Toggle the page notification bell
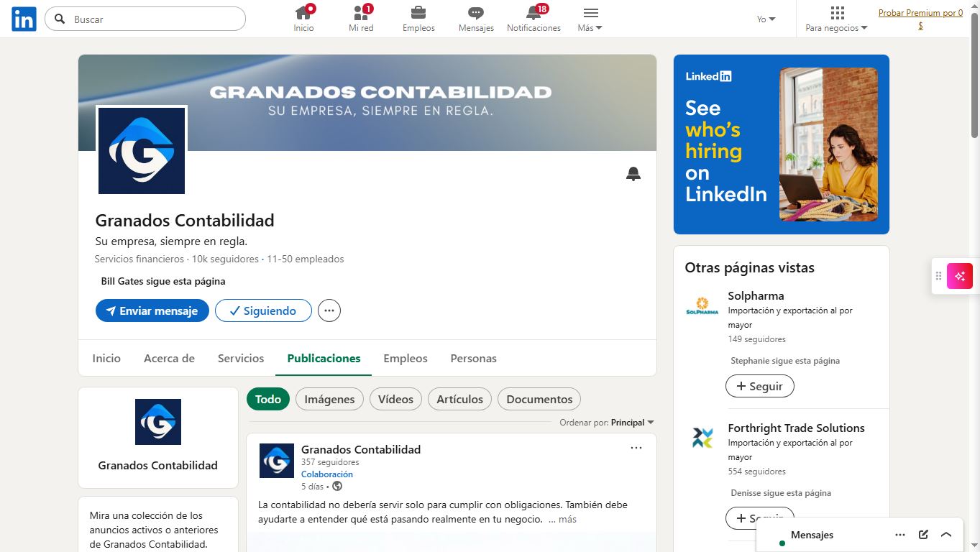Screen dimensions: 980x552 pos(633,174)
